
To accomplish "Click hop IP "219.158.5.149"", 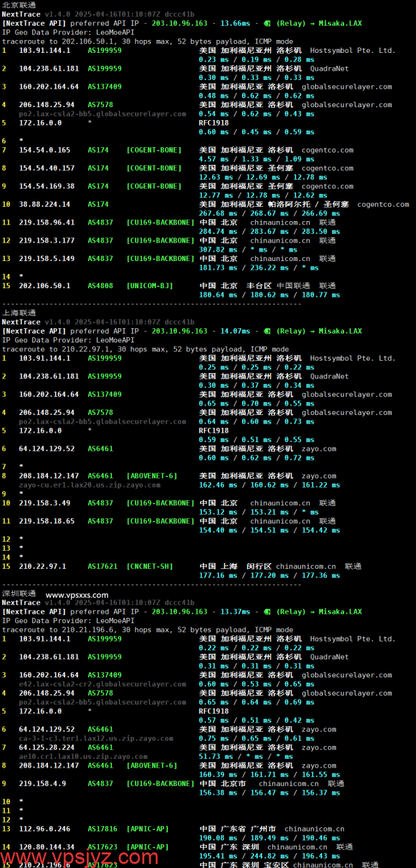I will pyautogui.click(x=47, y=258).
